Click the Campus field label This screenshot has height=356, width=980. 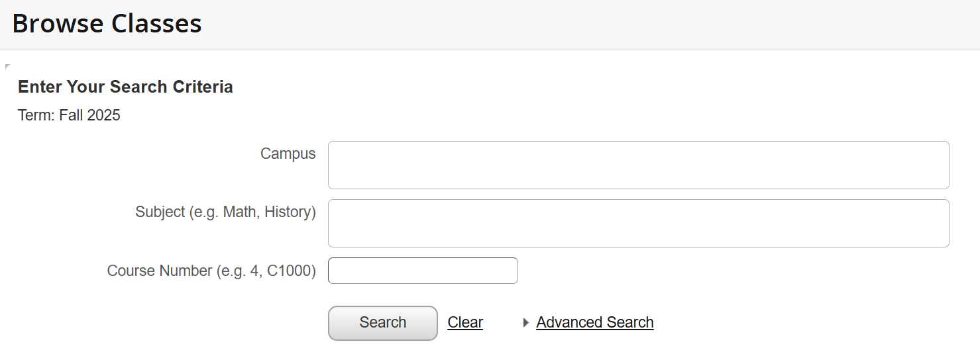tap(288, 154)
